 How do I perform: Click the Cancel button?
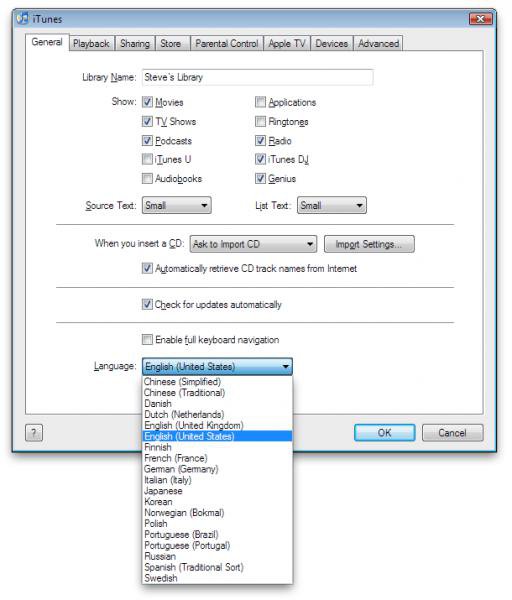[x=452, y=433]
